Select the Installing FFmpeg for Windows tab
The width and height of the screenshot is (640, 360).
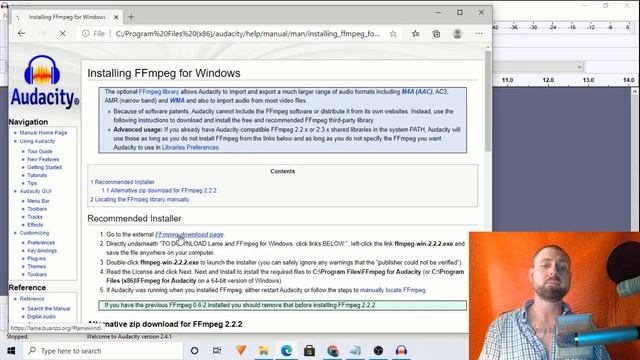pos(67,17)
